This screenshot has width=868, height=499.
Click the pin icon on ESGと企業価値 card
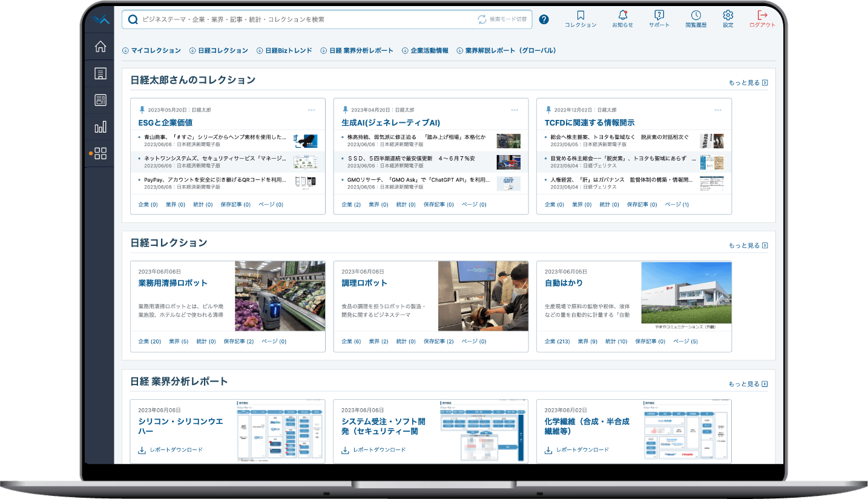(142, 110)
